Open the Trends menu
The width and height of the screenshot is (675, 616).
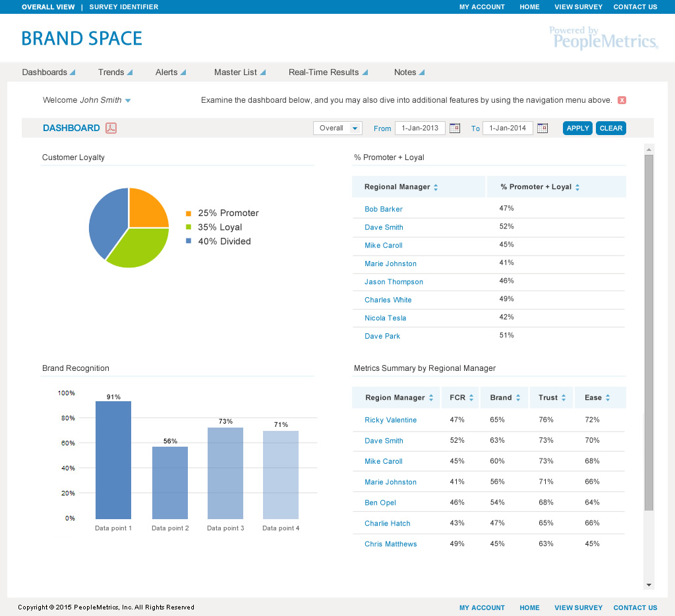(115, 72)
